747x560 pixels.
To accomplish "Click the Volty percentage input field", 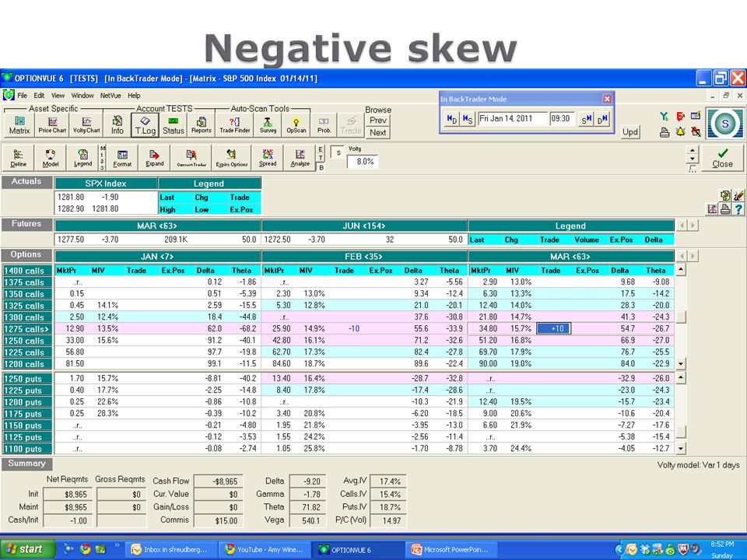I will [363, 162].
